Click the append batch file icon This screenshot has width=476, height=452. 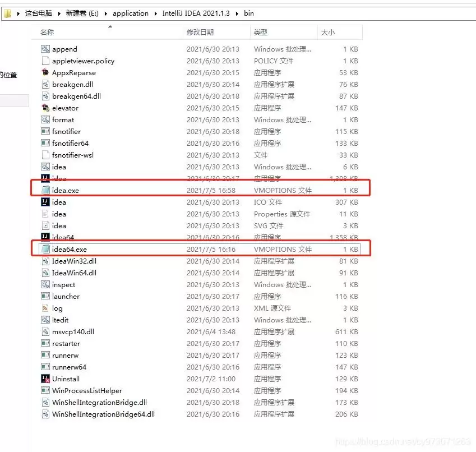(45, 49)
